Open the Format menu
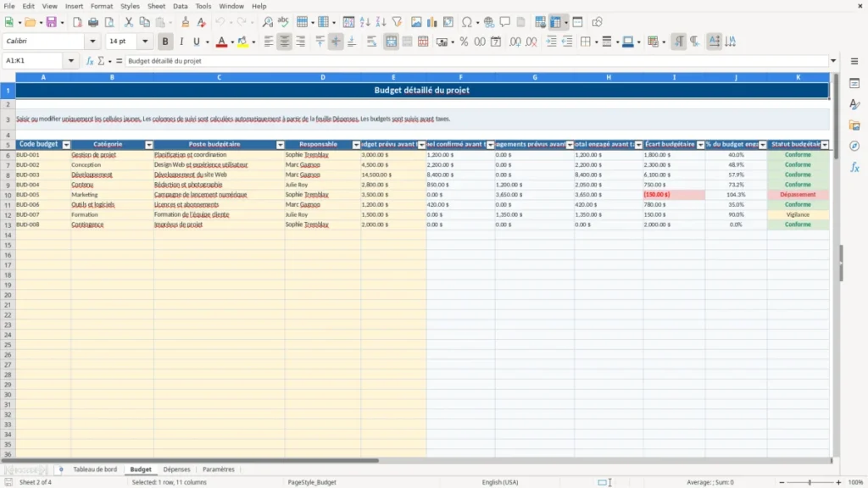Image resolution: width=868 pixels, height=488 pixels. coord(102,6)
